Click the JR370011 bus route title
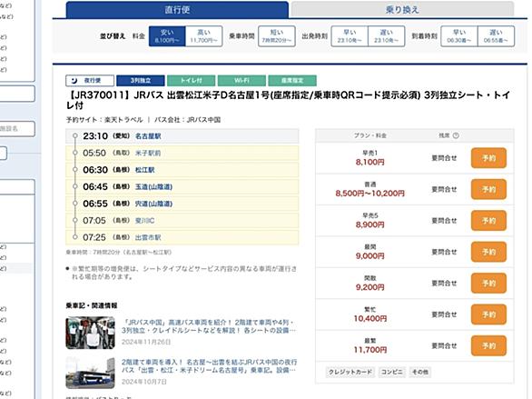The height and width of the screenshot is (399, 532). point(288,100)
